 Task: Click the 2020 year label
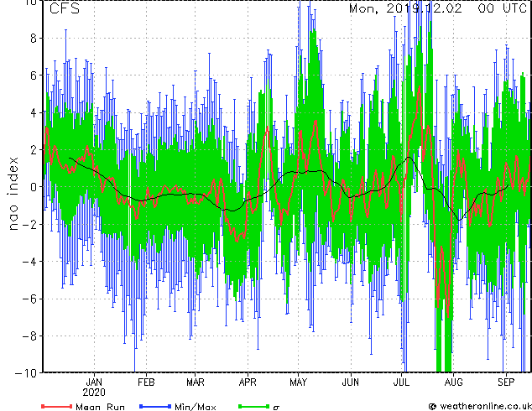[94, 393]
